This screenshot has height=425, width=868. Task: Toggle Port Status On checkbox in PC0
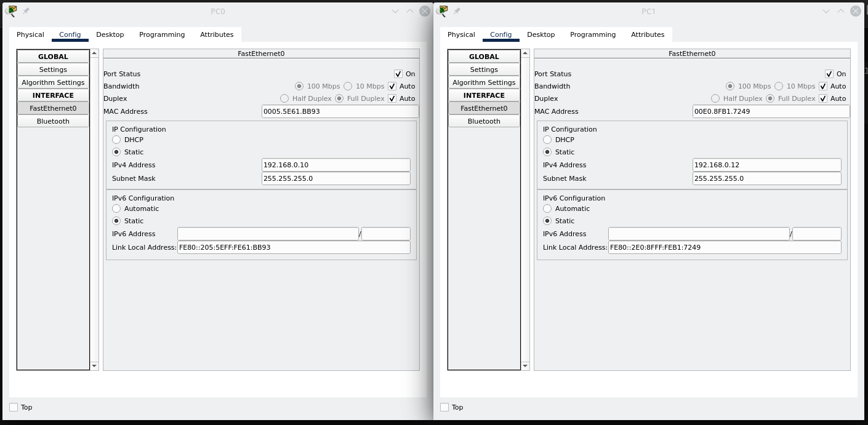[x=398, y=74]
